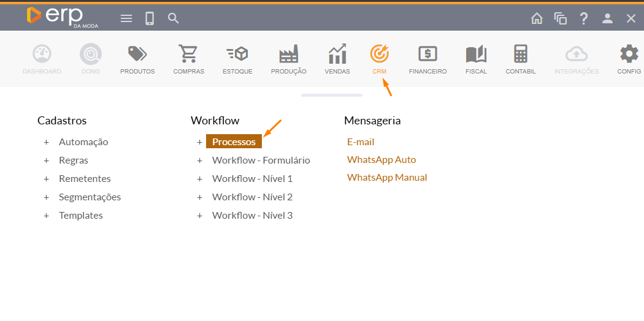Select the Segmentações menu entry

pyautogui.click(x=90, y=197)
